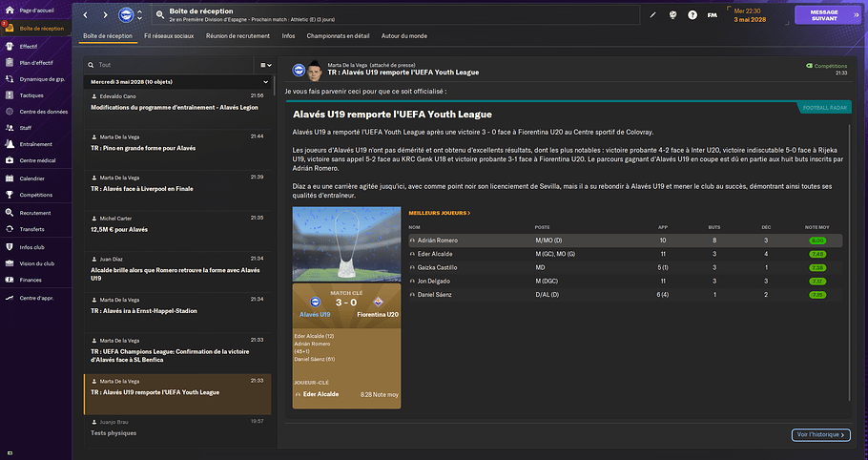
Task: Open Centre d'appr. in sidebar
Action: [x=35, y=298]
